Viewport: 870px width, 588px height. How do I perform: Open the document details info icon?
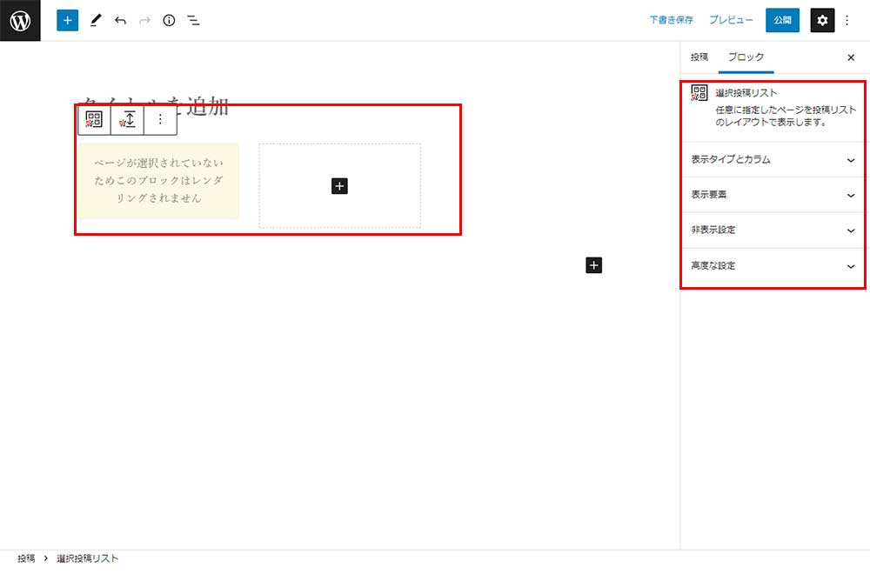click(169, 20)
